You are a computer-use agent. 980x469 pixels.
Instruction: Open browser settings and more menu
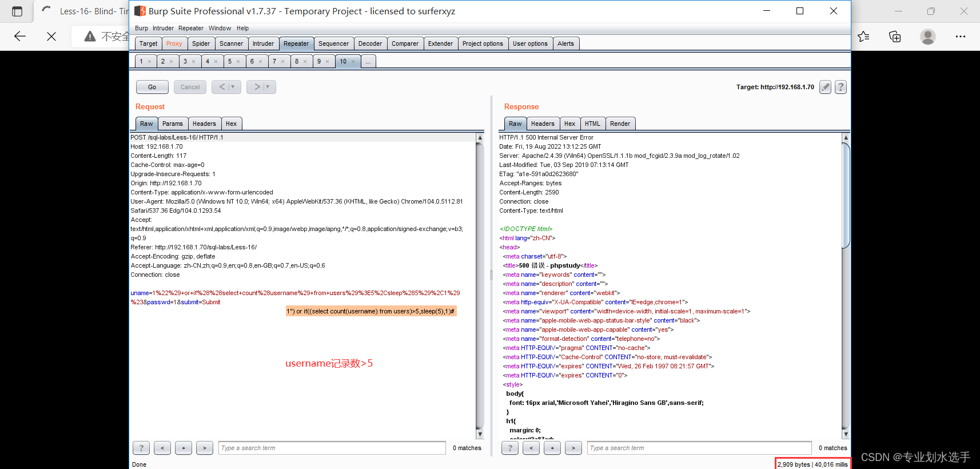click(961, 37)
